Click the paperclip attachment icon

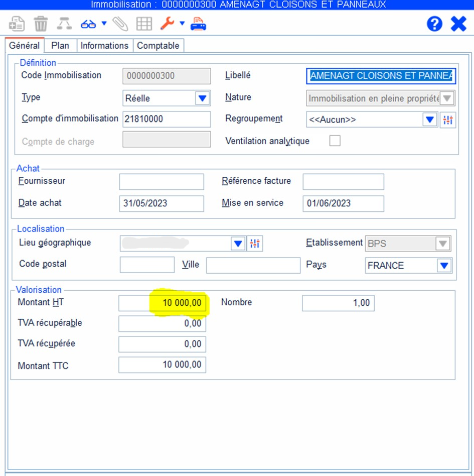click(x=120, y=24)
